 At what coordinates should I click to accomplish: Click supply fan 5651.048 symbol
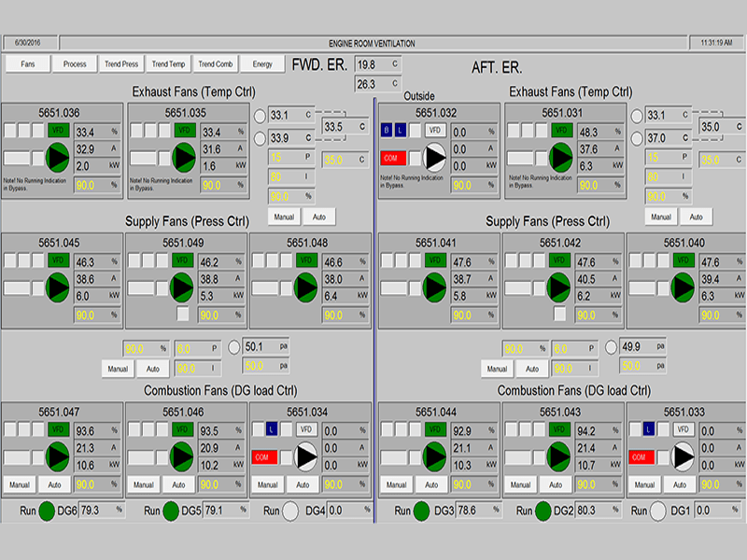(306, 287)
